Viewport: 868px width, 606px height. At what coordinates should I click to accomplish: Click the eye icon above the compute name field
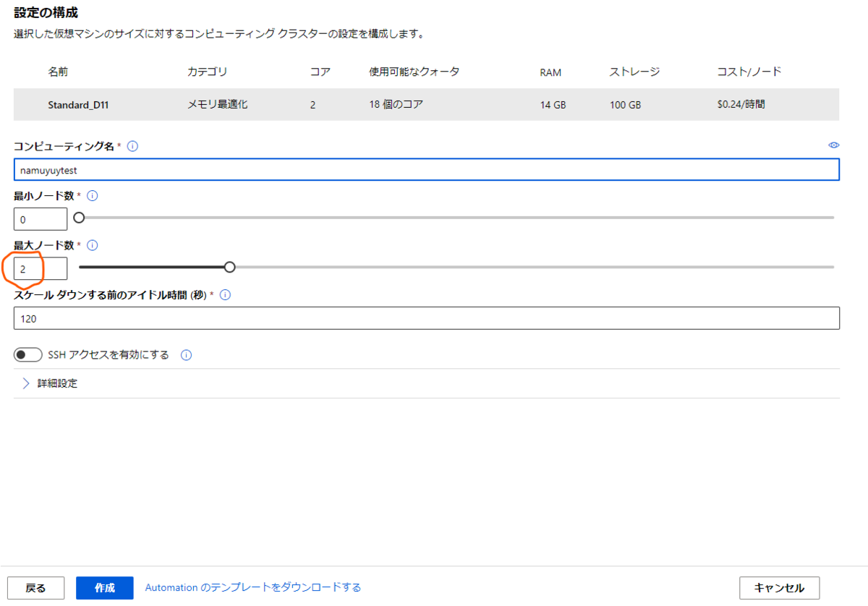tap(833, 145)
